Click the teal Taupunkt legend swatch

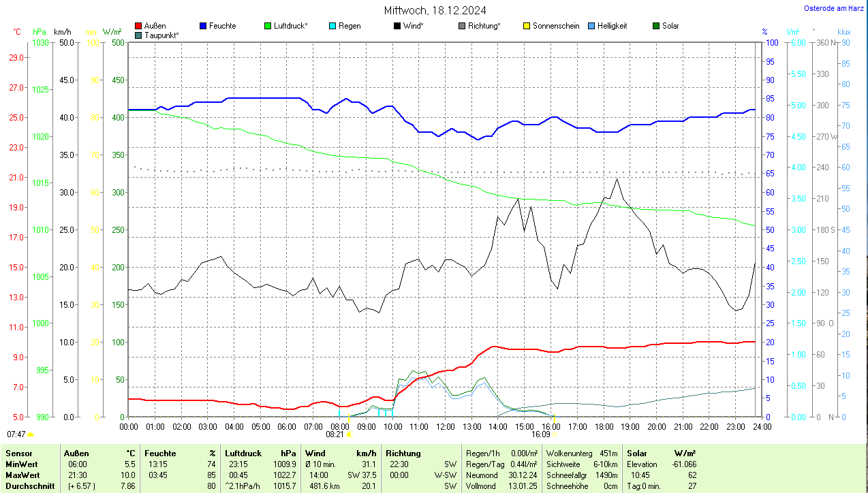(x=139, y=35)
